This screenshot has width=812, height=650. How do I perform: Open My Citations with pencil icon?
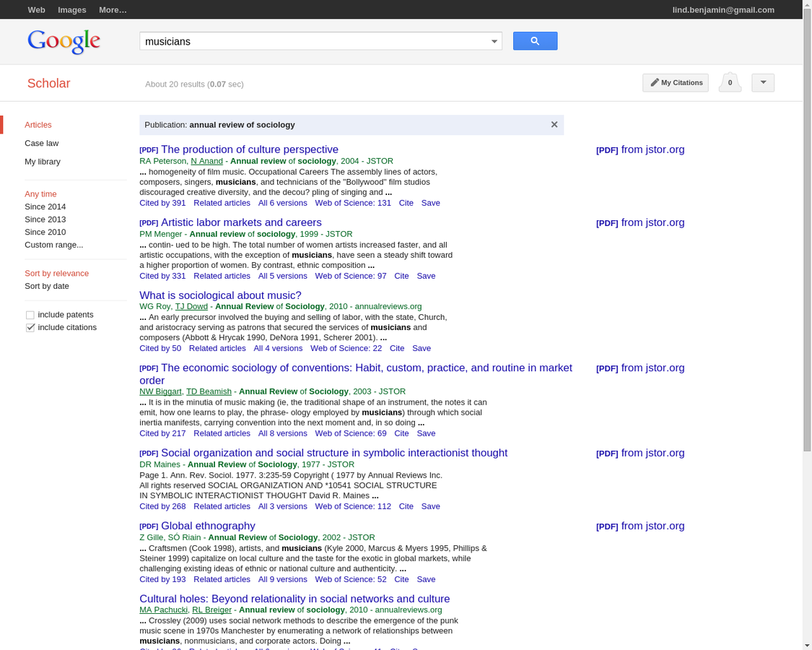click(x=676, y=82)
